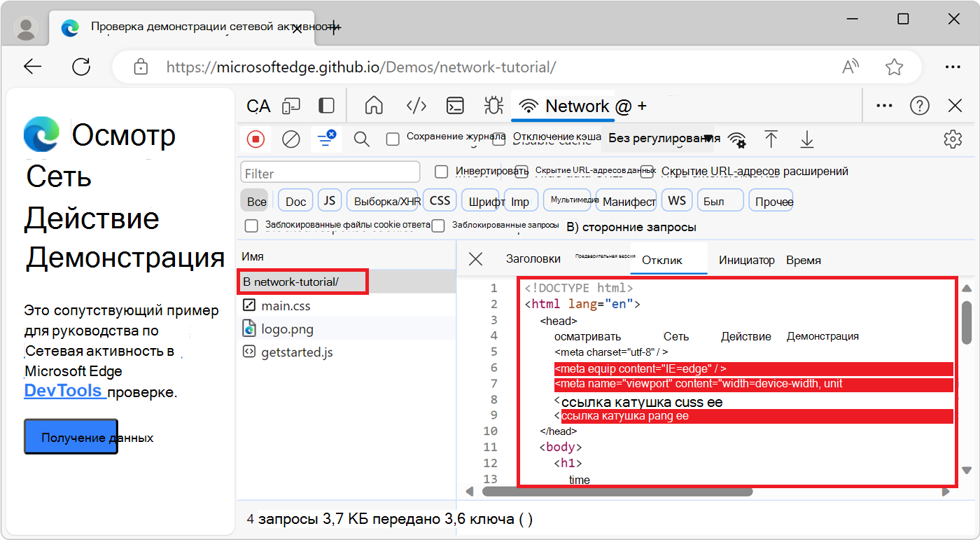Toggle the network filter bar icon
Screen dimensions: 980x540
(x=326, y=139)
